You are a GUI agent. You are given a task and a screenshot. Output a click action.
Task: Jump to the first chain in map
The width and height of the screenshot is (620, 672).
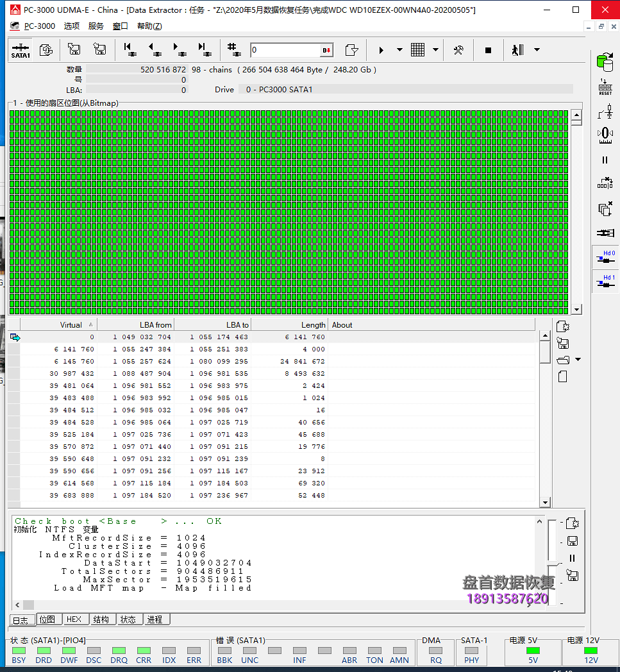pos(129,50)
